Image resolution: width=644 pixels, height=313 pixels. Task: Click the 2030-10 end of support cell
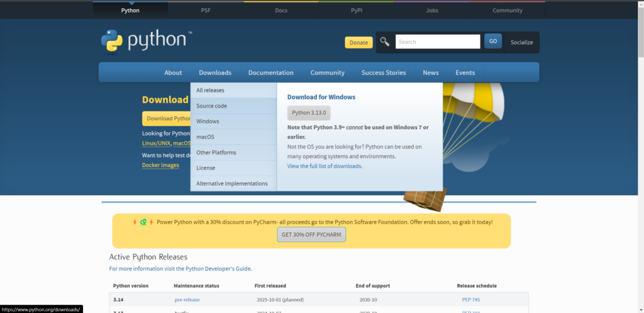pyautogui.click(x=367, y=300)
